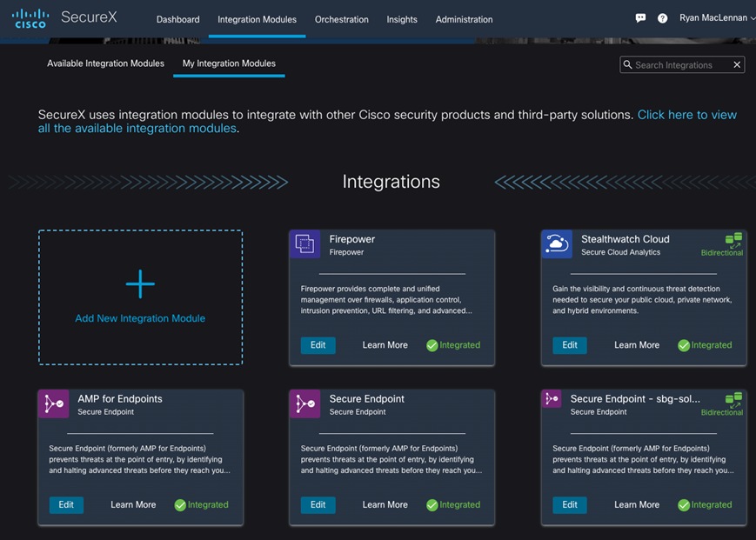Click the Integrated checkmark on Secure Endpoint card
This screenshot has width=756, height=540.
[432, 505]
